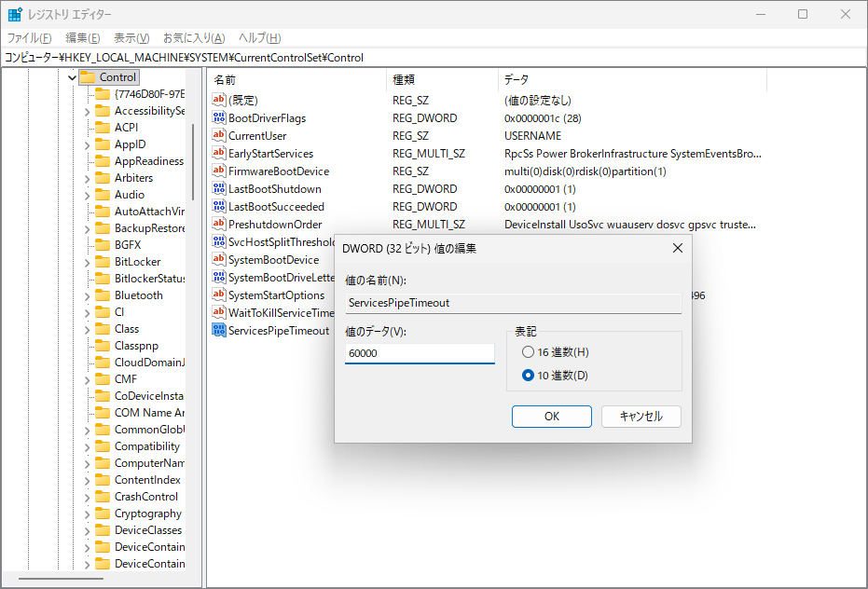Click the Registry Editor app icon in title bar
Image resolution: width=868 pixels, height=589 pixels.
[15, 14]
